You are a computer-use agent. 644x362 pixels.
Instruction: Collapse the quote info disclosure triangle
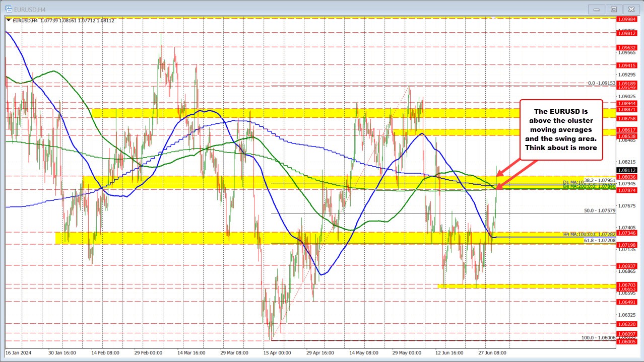click(9, 21)
